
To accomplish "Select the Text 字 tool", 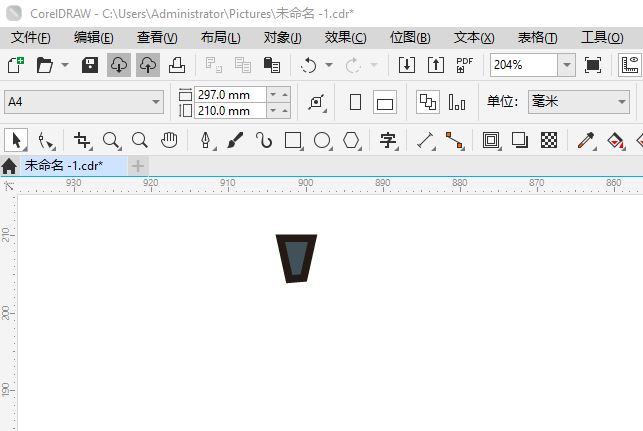I will [x=388, y=140].
